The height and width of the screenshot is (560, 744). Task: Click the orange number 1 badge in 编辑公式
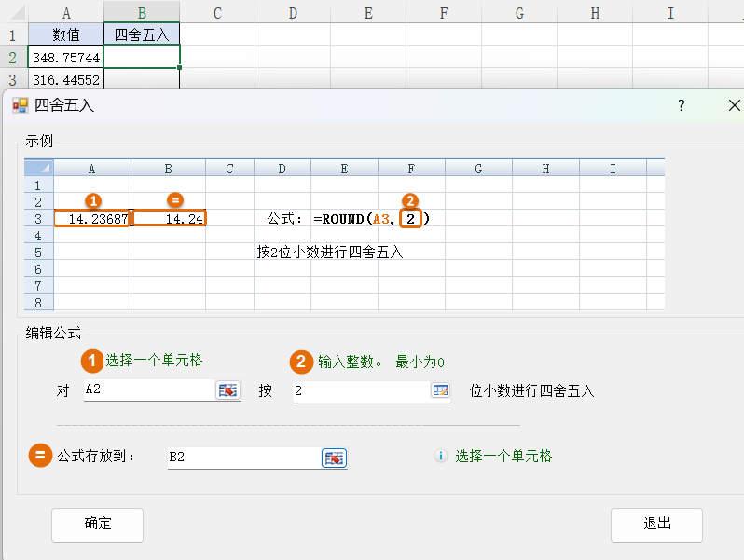(91, 361)
